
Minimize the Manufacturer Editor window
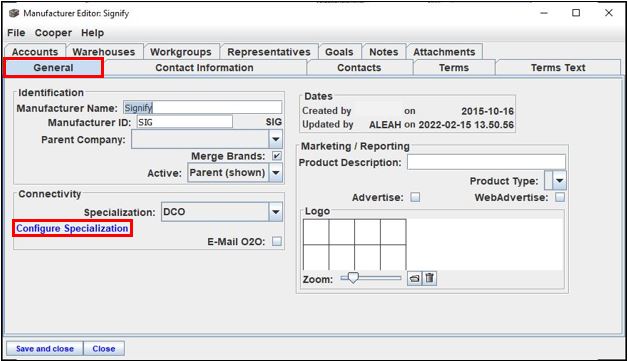543,13
